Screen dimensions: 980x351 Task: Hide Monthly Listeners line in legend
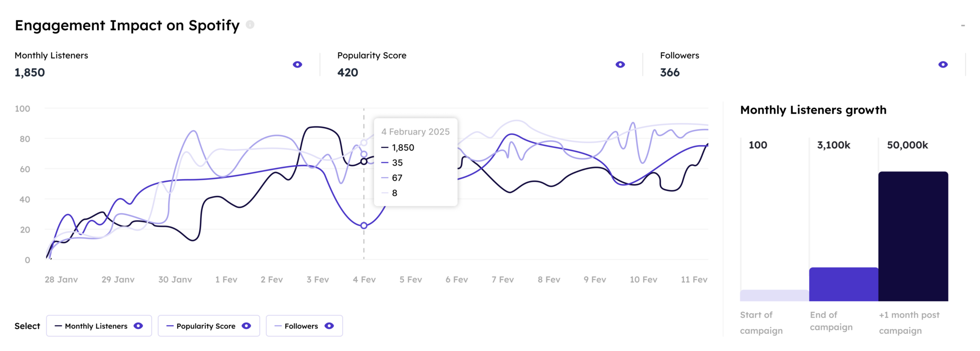pos(138,326)
